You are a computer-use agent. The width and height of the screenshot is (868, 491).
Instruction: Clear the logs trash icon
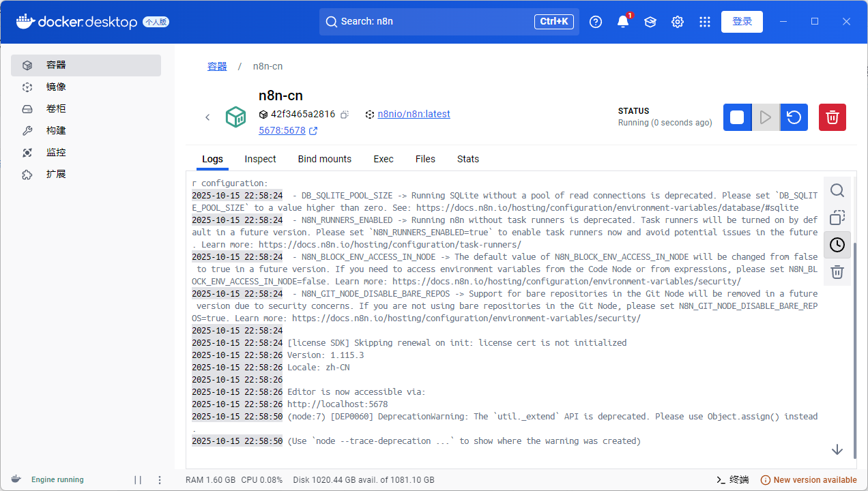pyautogui.click(x=837, y=272)
